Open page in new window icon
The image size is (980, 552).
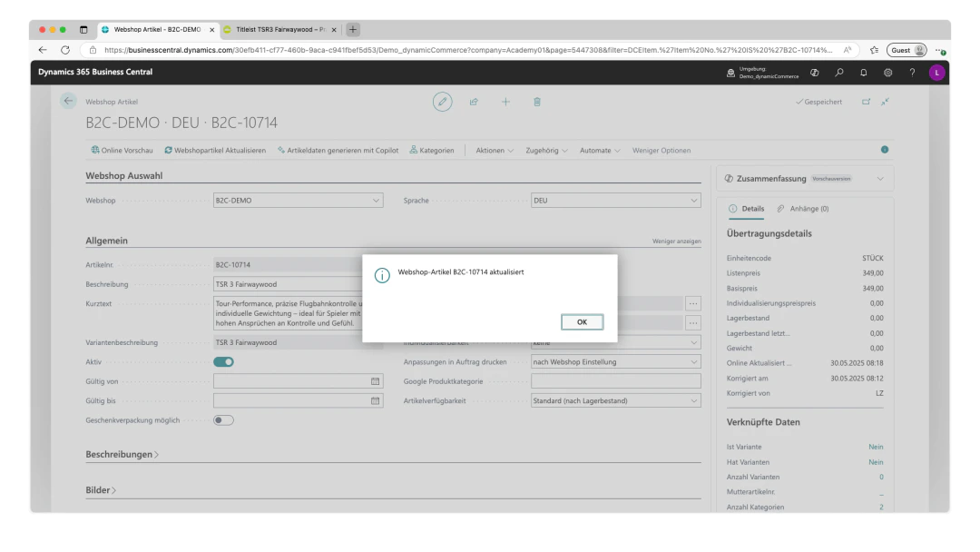click(866, 102)
